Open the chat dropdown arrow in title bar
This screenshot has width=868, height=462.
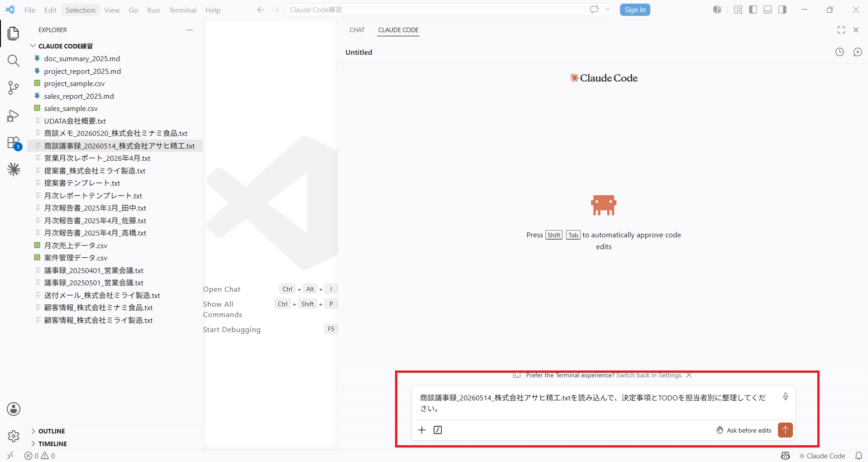point(608,10)
